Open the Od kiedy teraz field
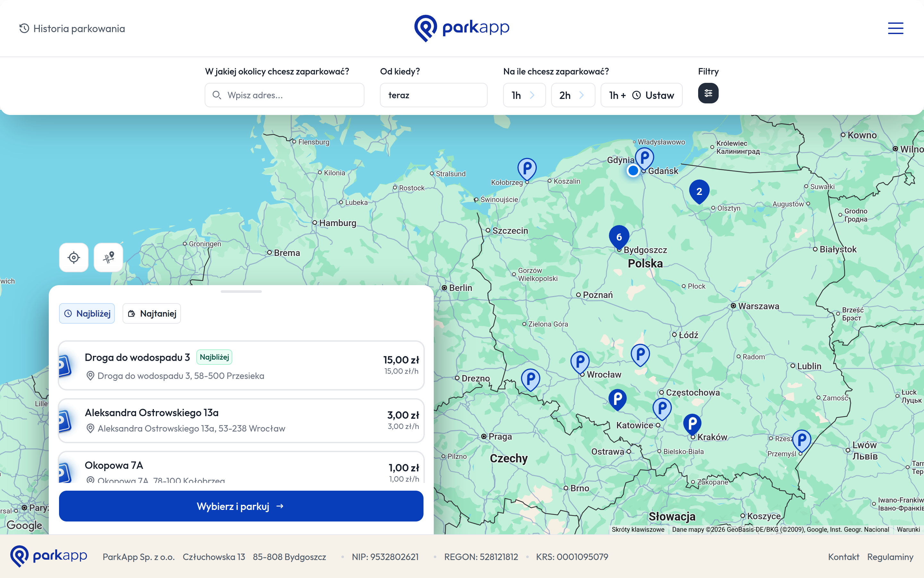Viewport: 924px width, 578px height. coord(433,95)
